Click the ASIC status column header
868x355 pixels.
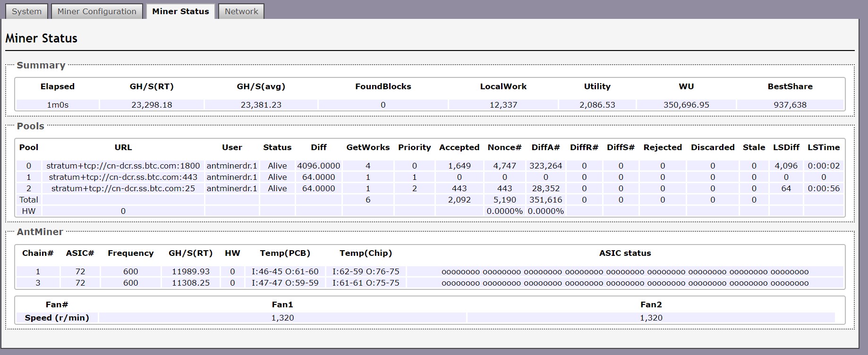625,253
